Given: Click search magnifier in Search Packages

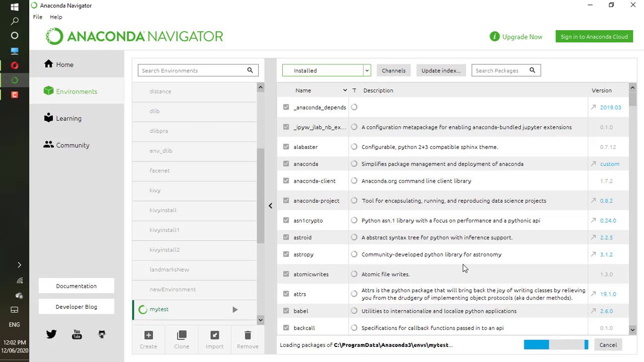Looking at the screenshot, I should coord(532,70).
